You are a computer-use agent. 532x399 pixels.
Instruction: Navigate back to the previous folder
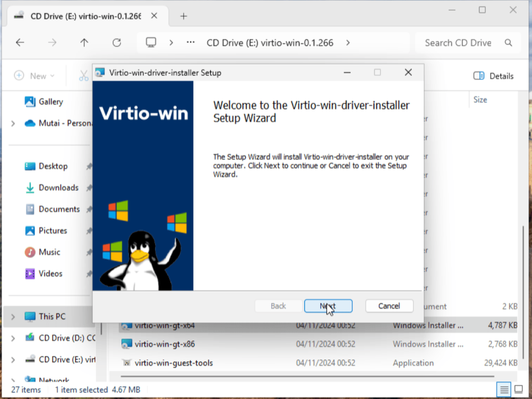point(20,42)
